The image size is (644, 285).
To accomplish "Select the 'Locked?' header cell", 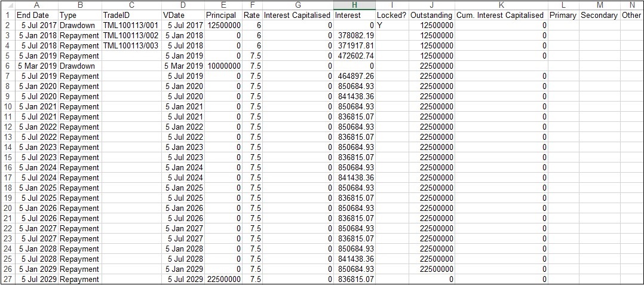I will 391,15.
